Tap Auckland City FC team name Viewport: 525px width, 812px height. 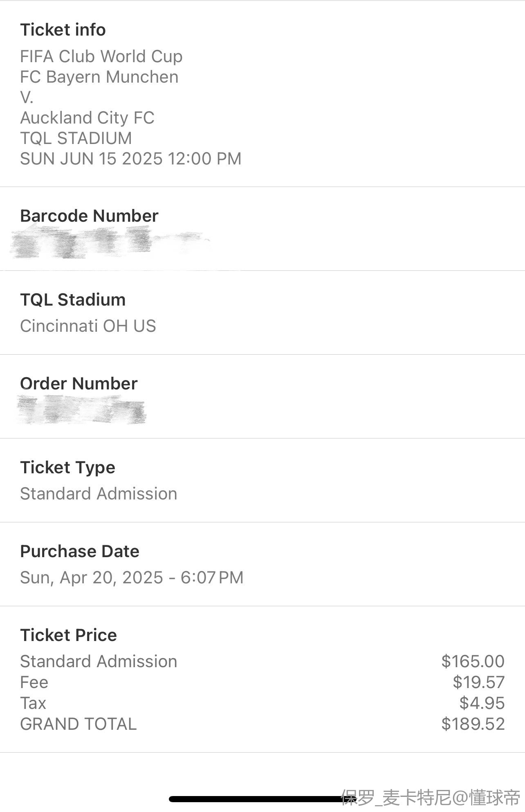[87, 118]
